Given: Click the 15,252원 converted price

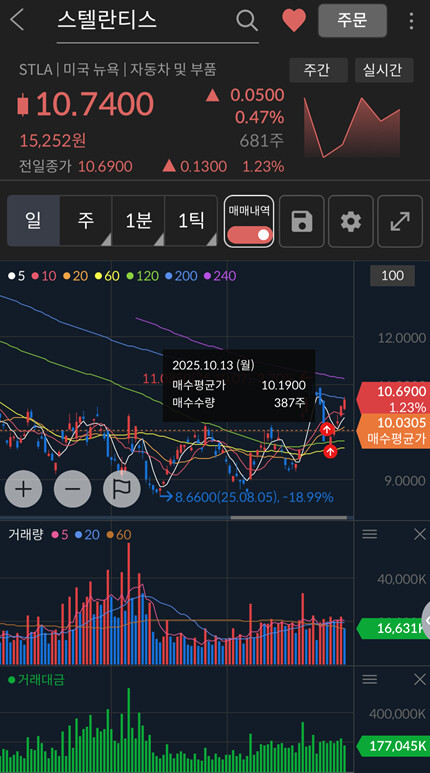Looking at the screenshot, I should pos(53,141).
